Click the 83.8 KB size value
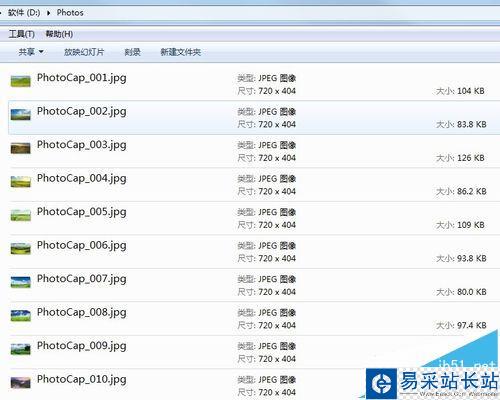This screenshot has height=400, width=500. point(472,124)
